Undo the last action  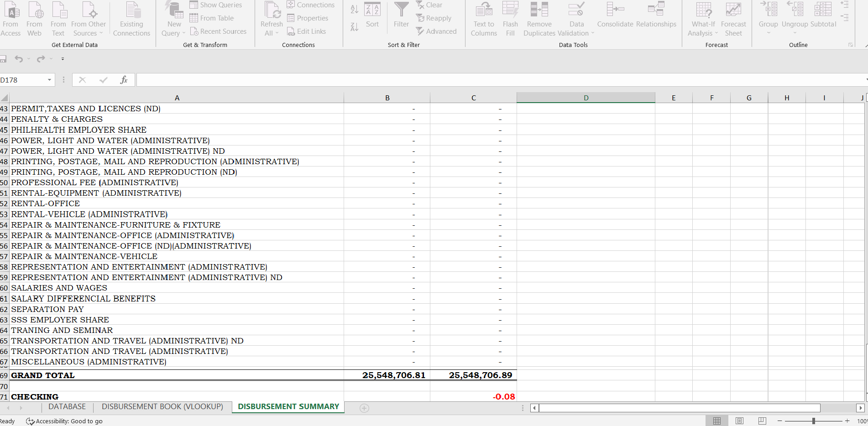[x=19, y=59]
